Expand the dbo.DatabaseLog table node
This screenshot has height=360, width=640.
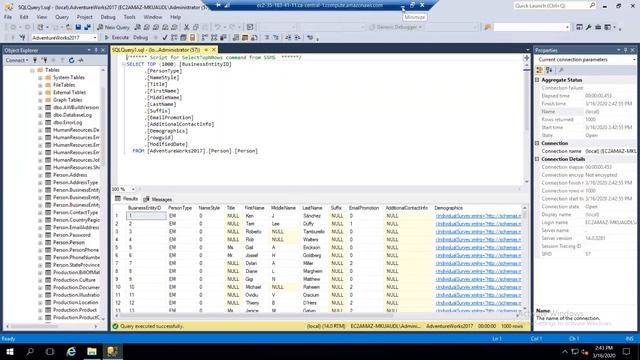40,115
